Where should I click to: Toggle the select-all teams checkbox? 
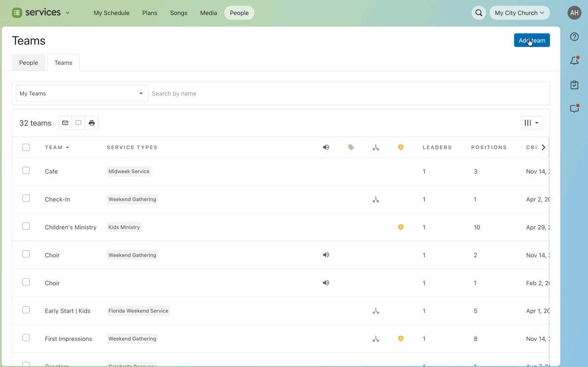(26, 147)
